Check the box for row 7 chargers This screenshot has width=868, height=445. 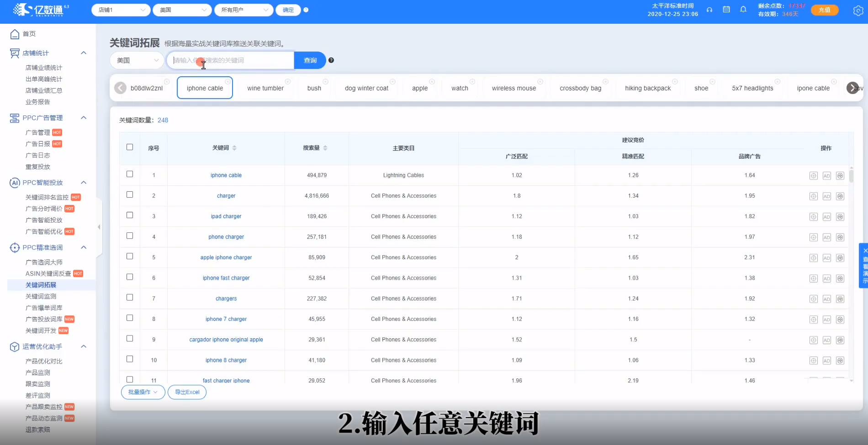130,297
